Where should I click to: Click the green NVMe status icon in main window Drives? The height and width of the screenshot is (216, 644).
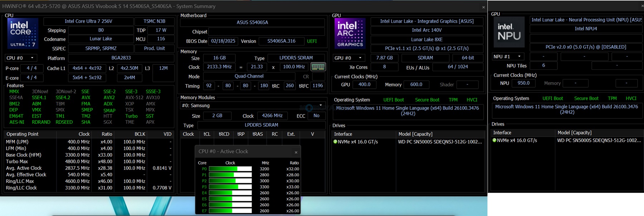click(x=335, y=142)
